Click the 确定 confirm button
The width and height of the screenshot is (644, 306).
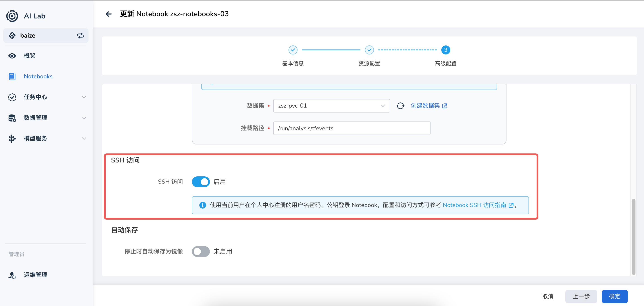point(615,296)
